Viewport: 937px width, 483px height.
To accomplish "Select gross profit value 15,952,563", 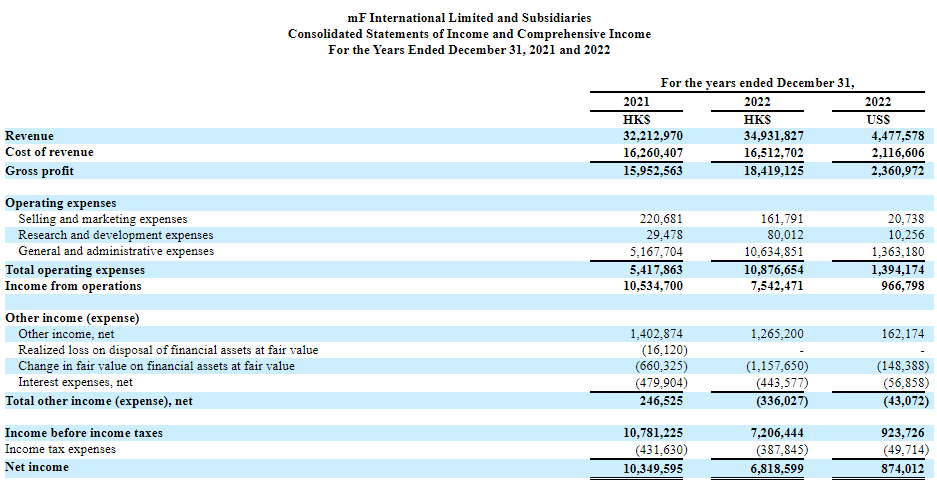I will point(652,171).
